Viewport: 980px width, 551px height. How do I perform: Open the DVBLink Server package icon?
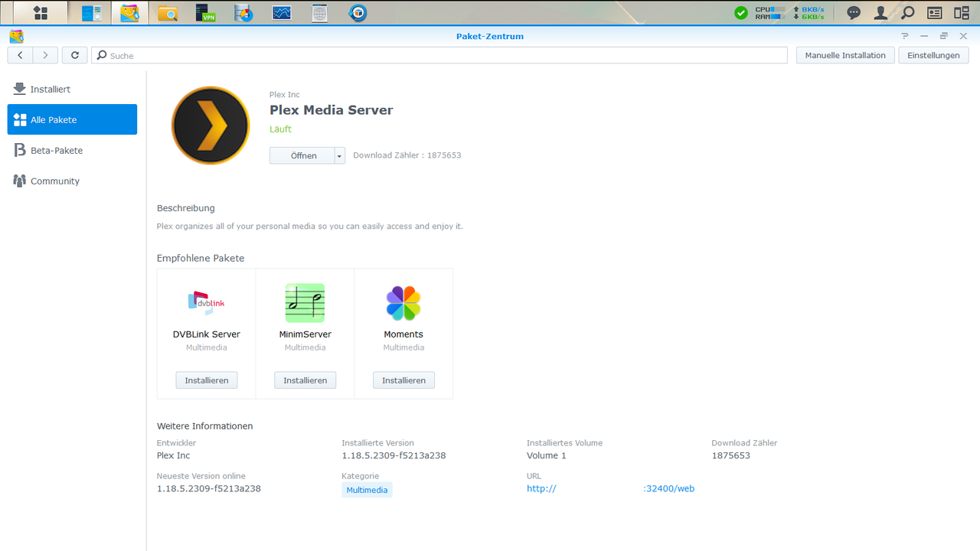[207, 302]
